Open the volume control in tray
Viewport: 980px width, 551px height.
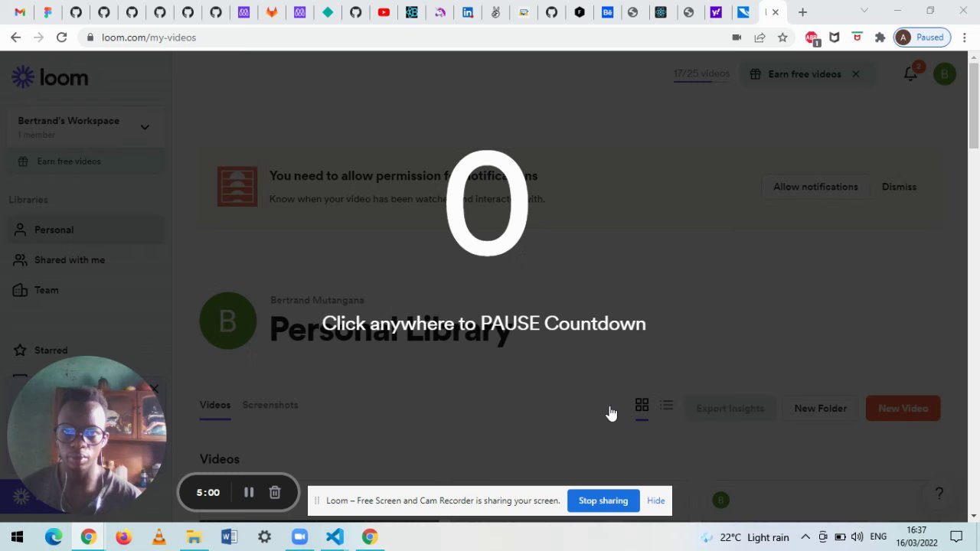point(857,537)
